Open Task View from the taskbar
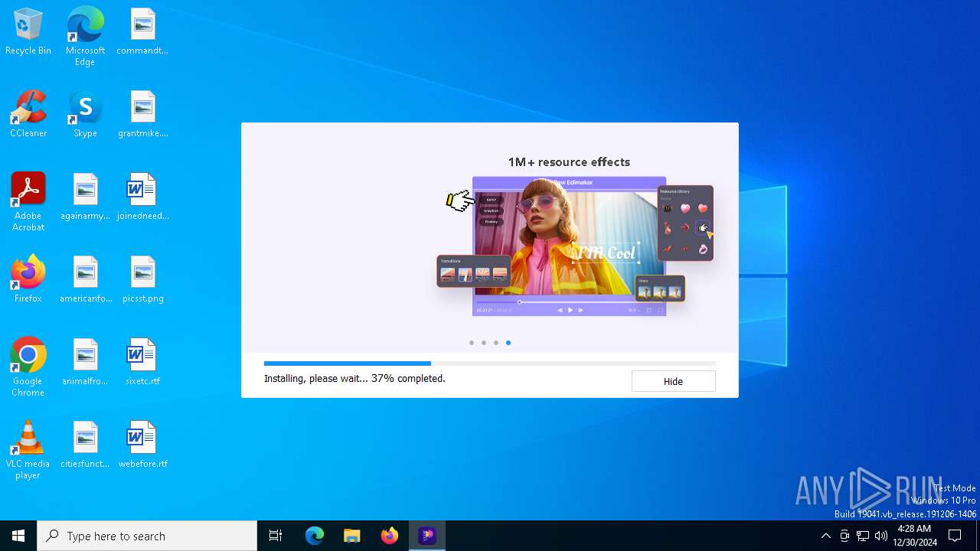The height and width of the screenshot is (551, 980). 276,536
